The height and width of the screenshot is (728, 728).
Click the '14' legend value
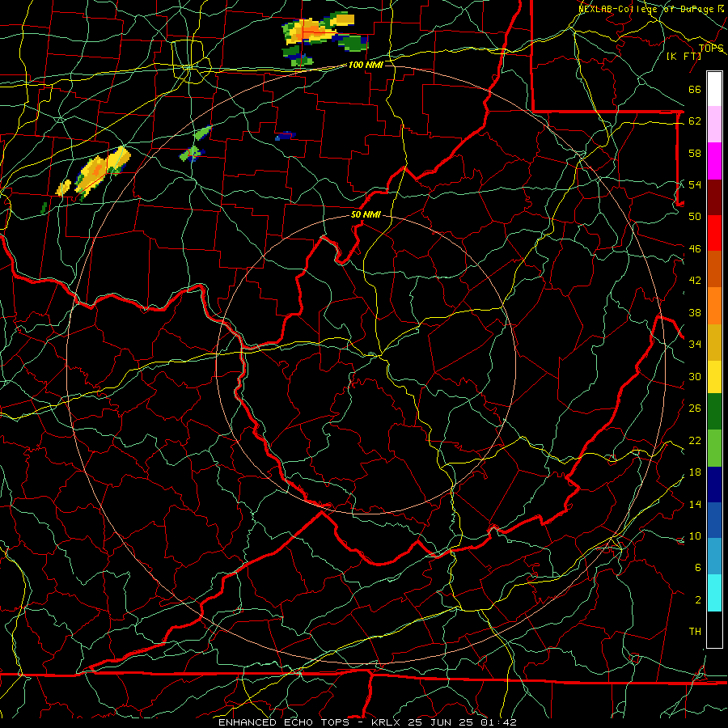pos(695,504)
